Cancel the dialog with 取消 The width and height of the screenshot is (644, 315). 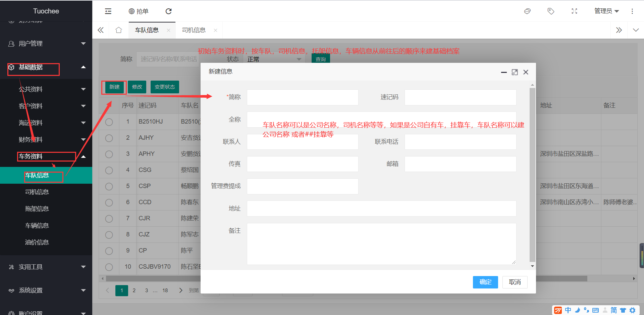[515, 282]
